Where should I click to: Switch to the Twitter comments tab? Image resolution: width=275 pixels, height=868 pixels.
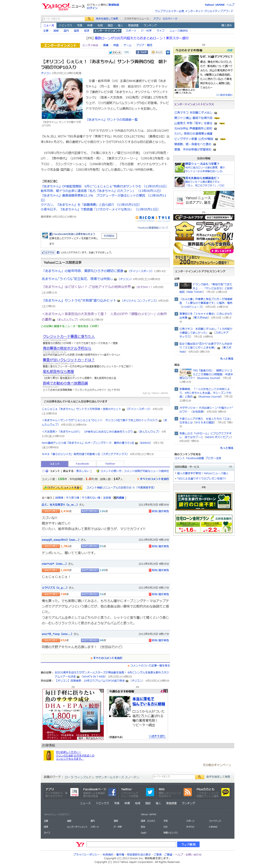tap(110, 464)
